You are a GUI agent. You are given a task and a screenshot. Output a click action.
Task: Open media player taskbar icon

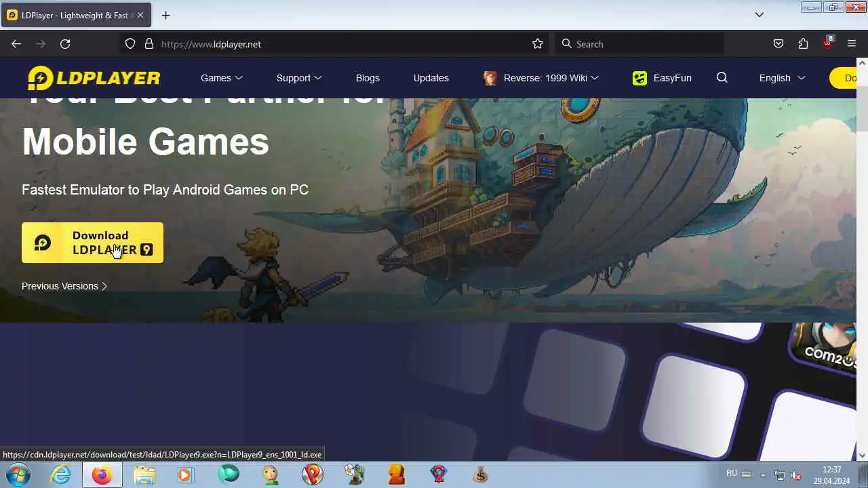coord(186,475)
